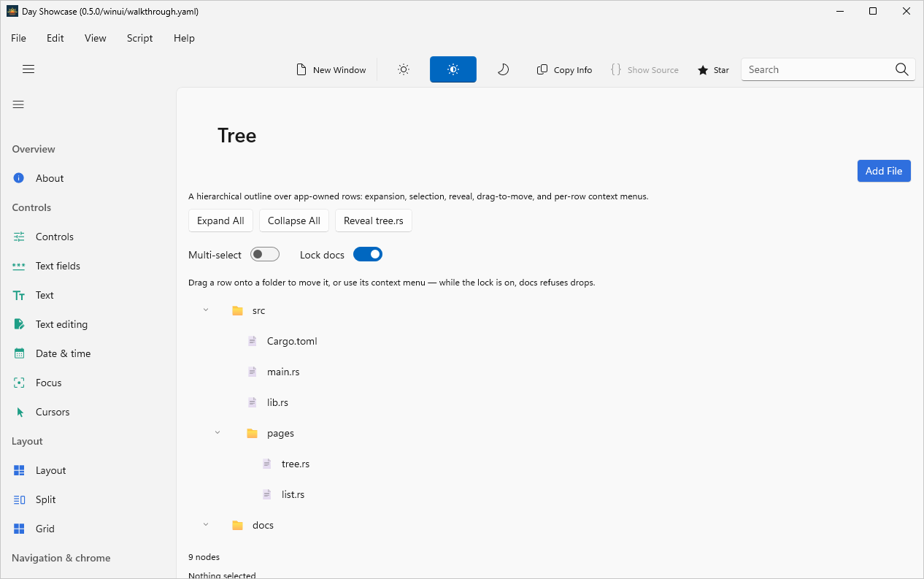Image resolution: width=924 pixels, height=579 pixels.
Task: Turn off the Lock docs switch
Action: coord(368,254)
